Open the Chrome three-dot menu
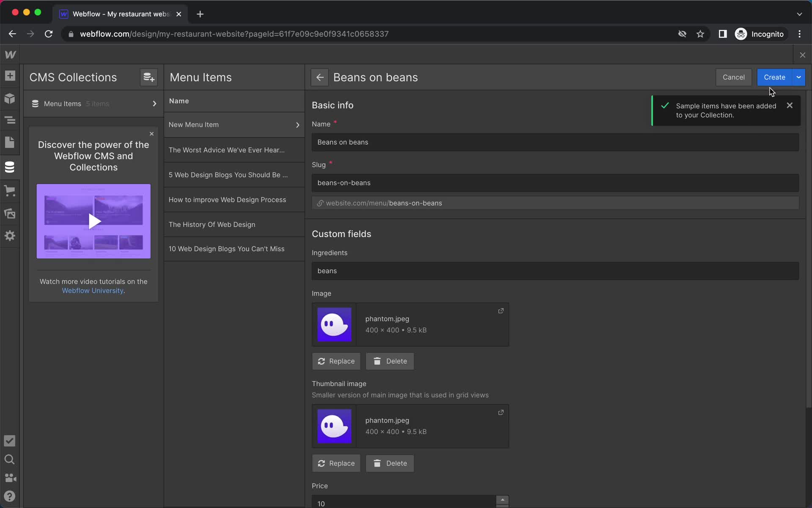This screenshot has height=508, width=812. point(799,34)
